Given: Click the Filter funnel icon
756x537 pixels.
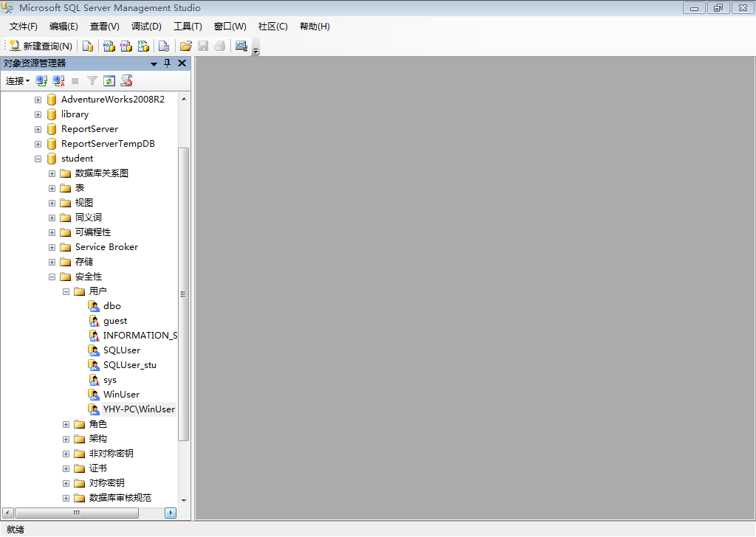Looking at the screenshot, I should (x=92, y=81).
